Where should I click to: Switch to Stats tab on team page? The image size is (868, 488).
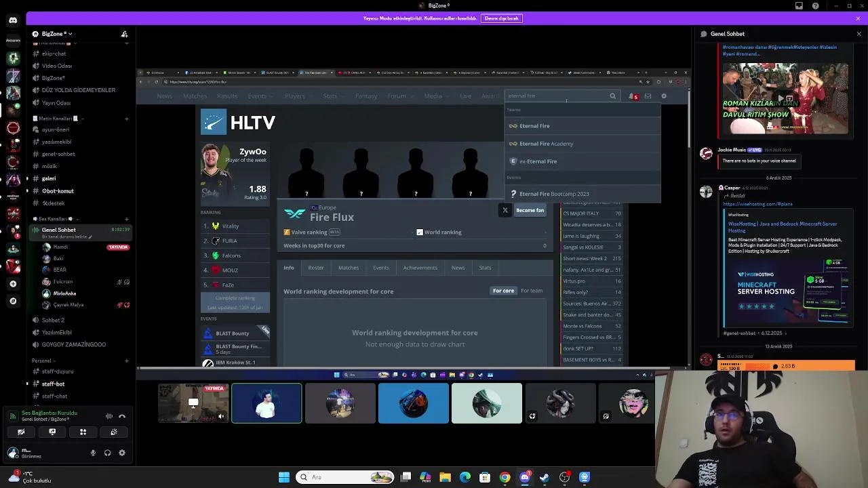[485, 268]
